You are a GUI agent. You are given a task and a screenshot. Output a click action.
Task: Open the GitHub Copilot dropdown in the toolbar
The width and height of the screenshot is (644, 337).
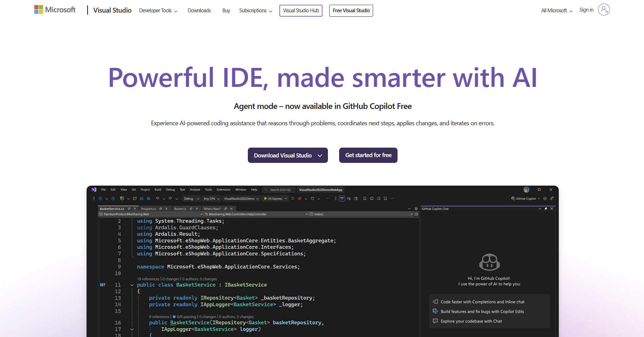coord(526,199)
